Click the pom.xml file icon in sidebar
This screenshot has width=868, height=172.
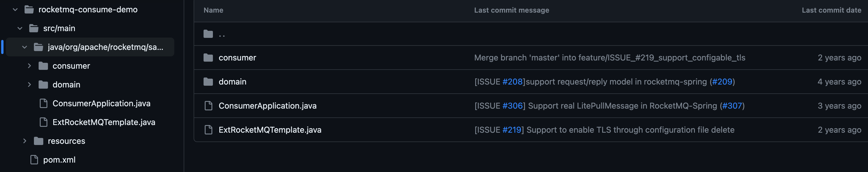coord(34,159)
